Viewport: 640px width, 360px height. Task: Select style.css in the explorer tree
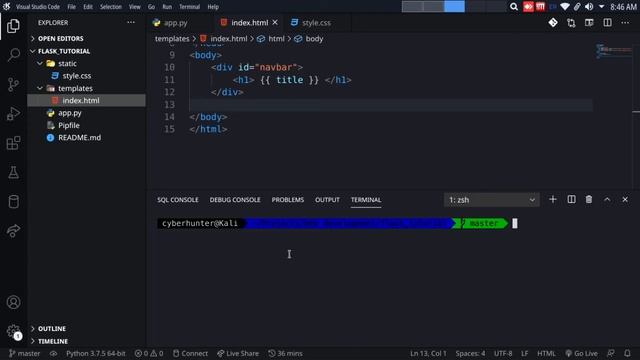pos(77,76)
